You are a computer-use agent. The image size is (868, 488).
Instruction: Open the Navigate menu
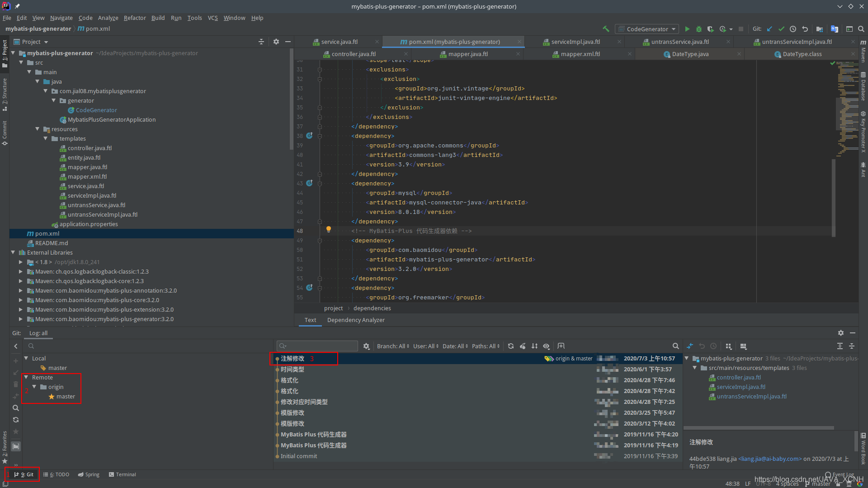pyautogui.click(x=61, y=18)
